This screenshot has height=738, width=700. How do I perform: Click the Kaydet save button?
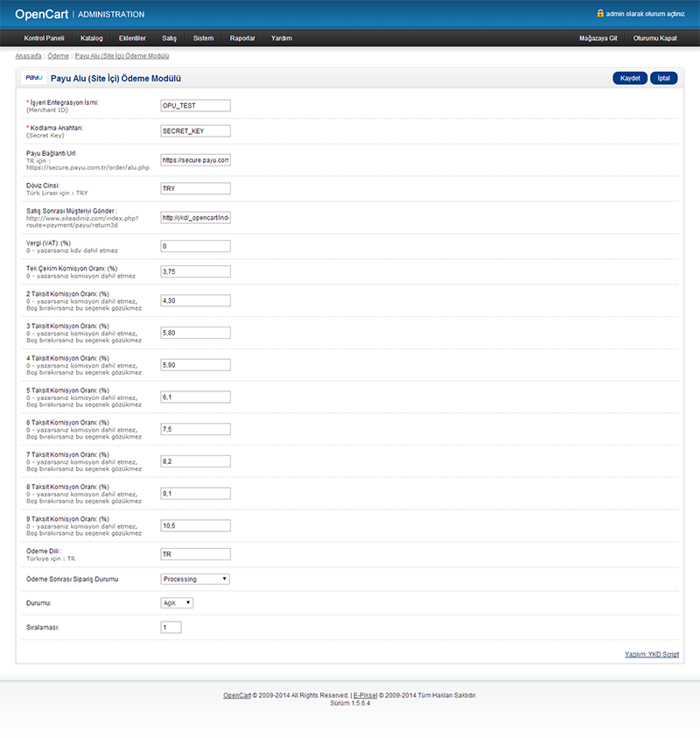[x=630, y=78]
